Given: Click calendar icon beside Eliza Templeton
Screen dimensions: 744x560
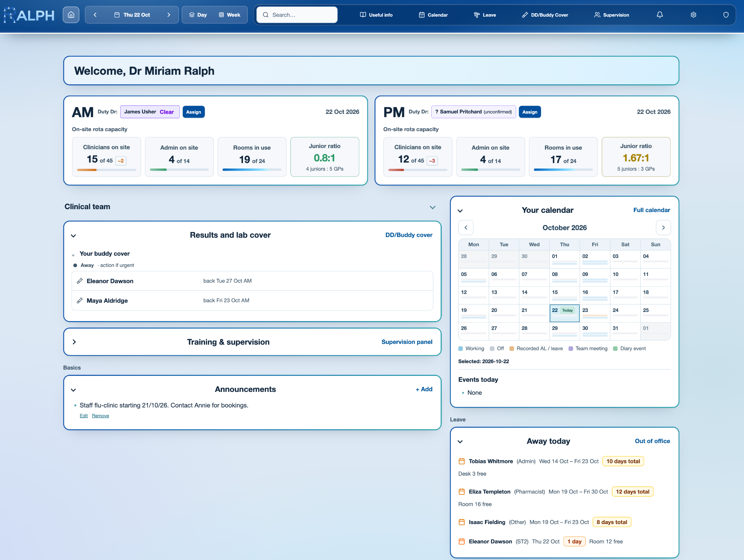Looking at the screenshot, I should pos(462,492).
